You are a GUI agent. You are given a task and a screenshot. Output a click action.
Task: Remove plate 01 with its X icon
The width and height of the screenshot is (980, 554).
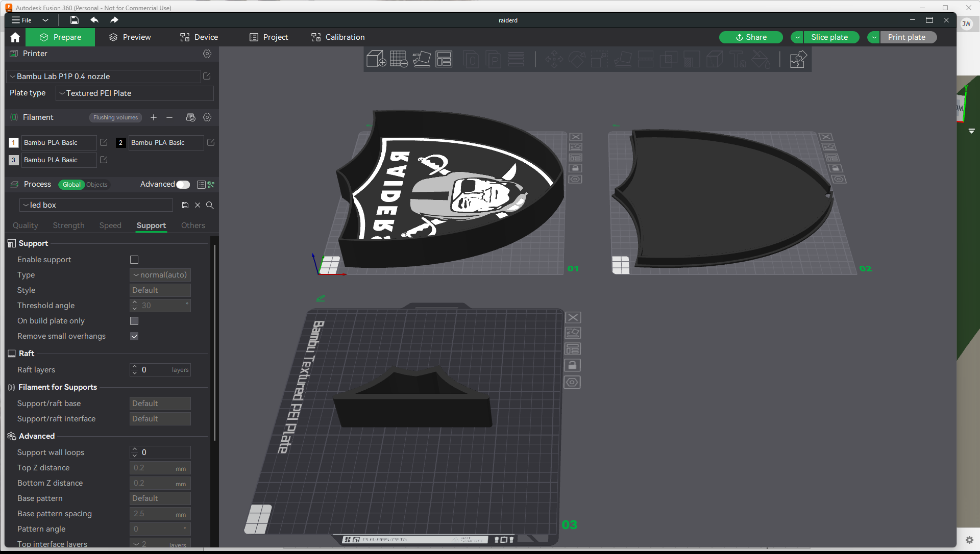pos(576,137)
